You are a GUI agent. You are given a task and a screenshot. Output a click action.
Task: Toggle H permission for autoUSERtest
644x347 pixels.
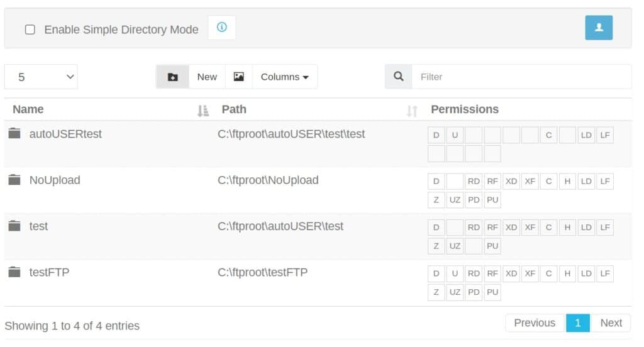click(x=567, y=135)
